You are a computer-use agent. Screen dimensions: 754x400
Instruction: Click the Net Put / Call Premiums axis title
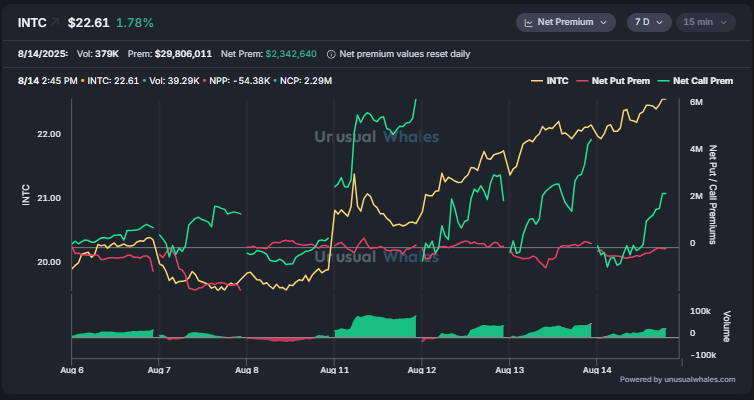pyautogui.click(x=713, y=194)
